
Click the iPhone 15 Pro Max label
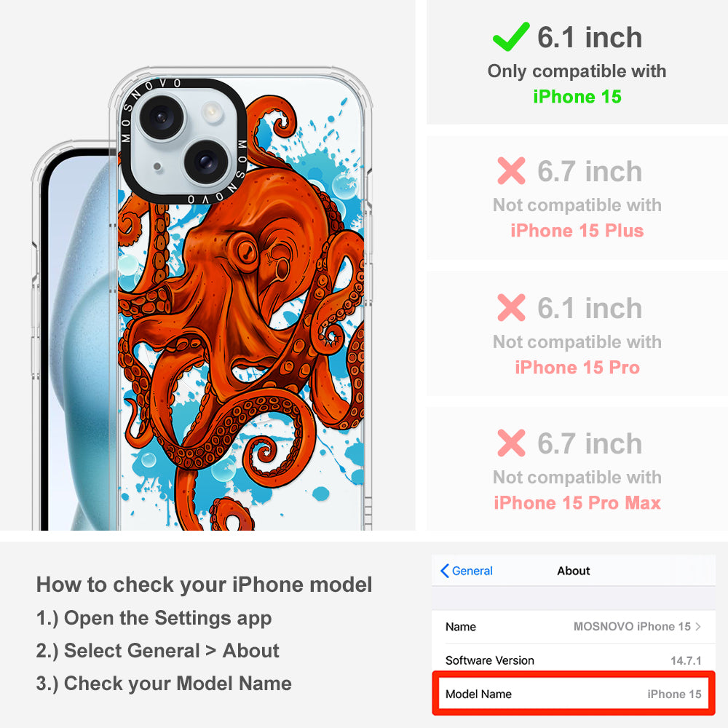[x=577, y=503]
